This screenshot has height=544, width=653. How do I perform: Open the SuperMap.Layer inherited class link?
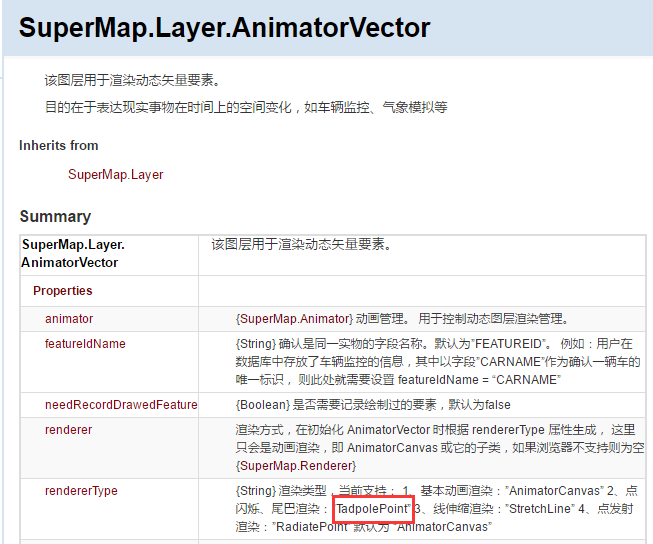click(115, 174)
